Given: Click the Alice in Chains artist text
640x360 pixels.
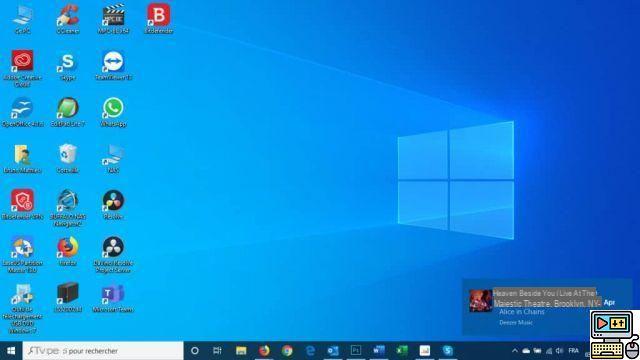Looking at the screenshot, I should tap(522, 312).
